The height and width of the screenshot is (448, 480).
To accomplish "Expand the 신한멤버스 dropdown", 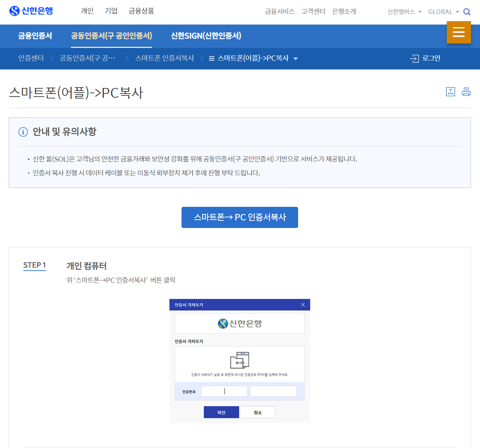I will pyautogui.click(x=405, y=12).
